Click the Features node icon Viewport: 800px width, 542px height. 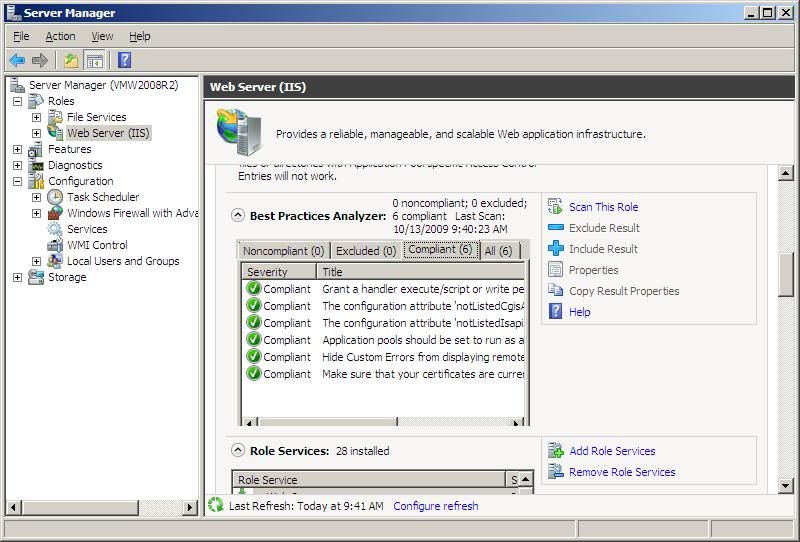[x=36, y=149]
